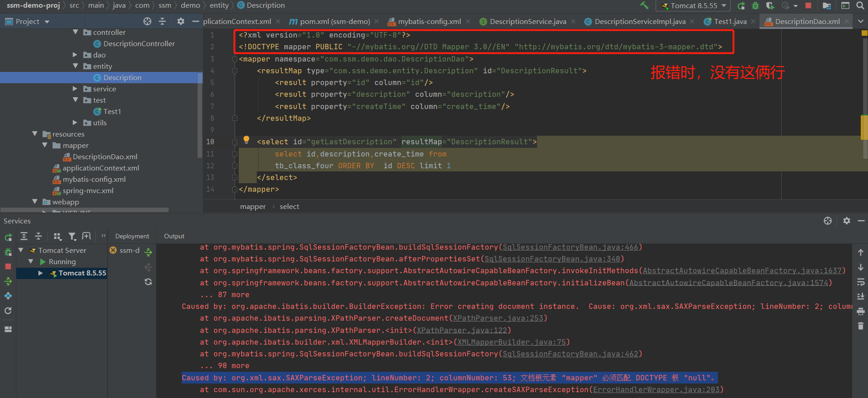Open XPathParser.java:253 stack link
Screen dimensions: 868x398
498,318
